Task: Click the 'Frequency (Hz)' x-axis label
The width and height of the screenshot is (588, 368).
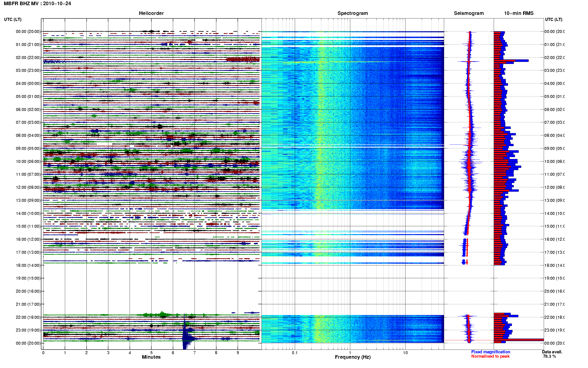Action: pos(353,357)
